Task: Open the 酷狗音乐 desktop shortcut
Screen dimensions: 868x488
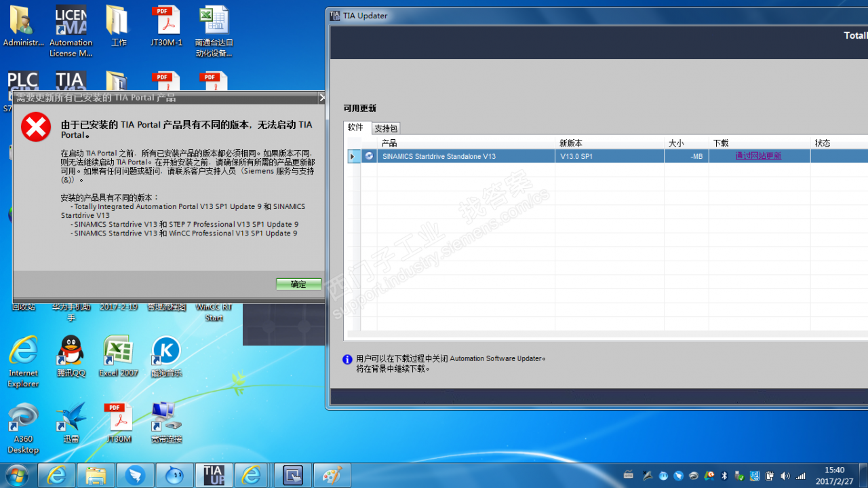Action: point(166,356)
